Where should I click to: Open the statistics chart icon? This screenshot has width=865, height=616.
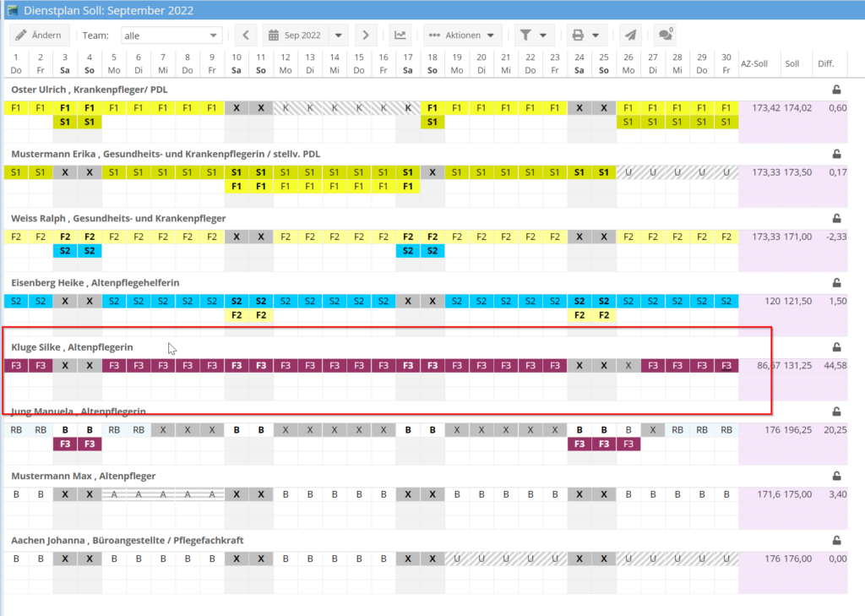[x=400, y=35]
